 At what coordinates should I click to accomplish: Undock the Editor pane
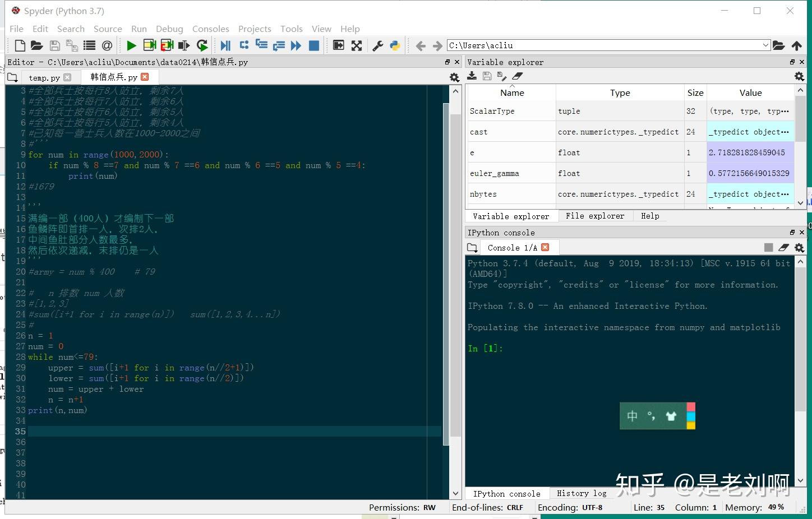[447, 62]
